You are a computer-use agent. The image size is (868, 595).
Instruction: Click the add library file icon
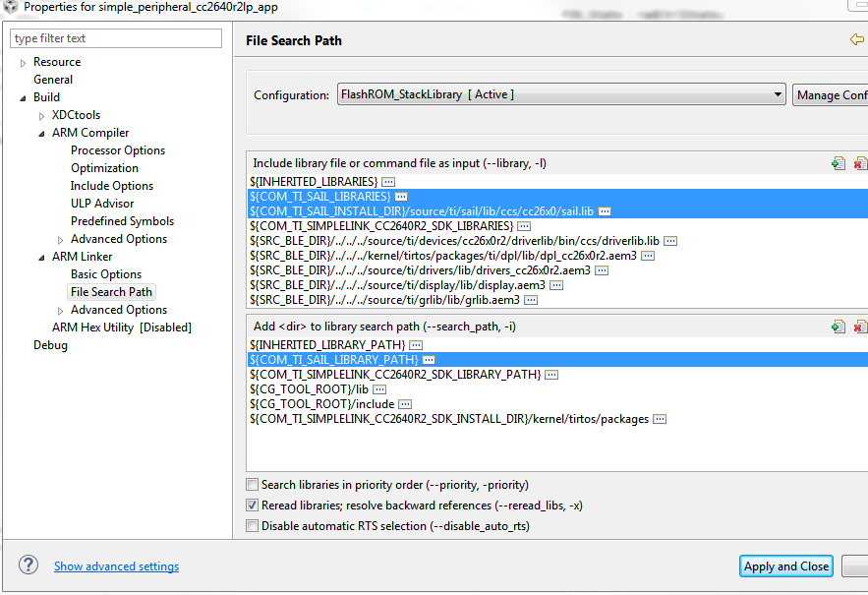tap(839, 163)
